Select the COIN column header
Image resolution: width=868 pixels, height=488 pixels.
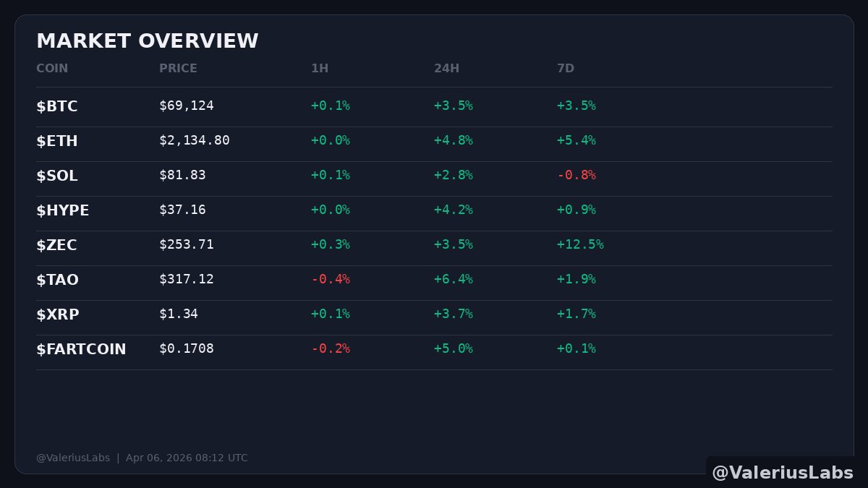(x=52, y=69)
